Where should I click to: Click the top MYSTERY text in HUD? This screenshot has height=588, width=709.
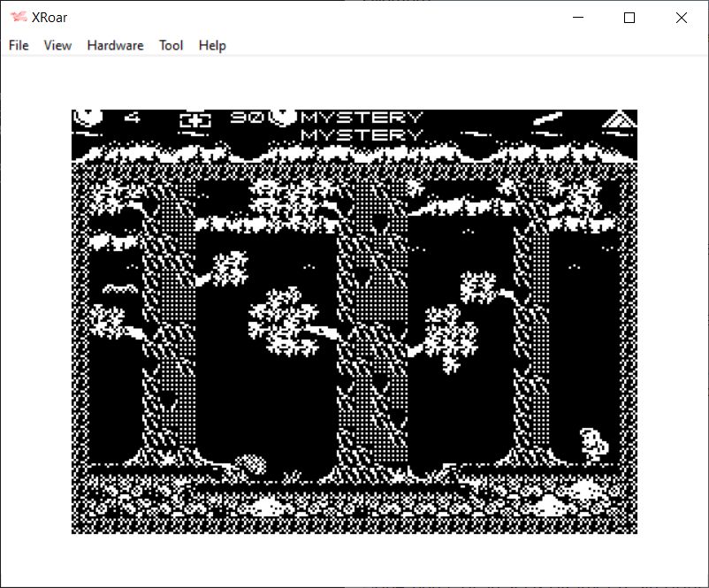[362, 117]
